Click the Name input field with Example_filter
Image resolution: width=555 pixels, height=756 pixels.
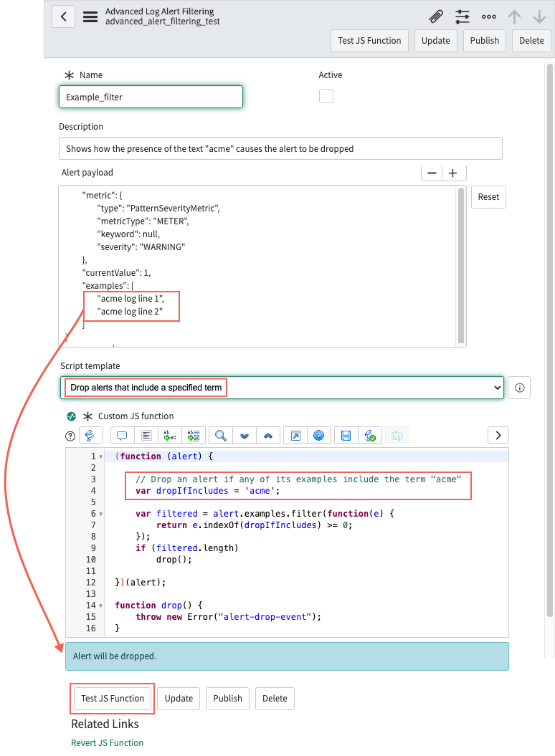(x=151, y=97)
